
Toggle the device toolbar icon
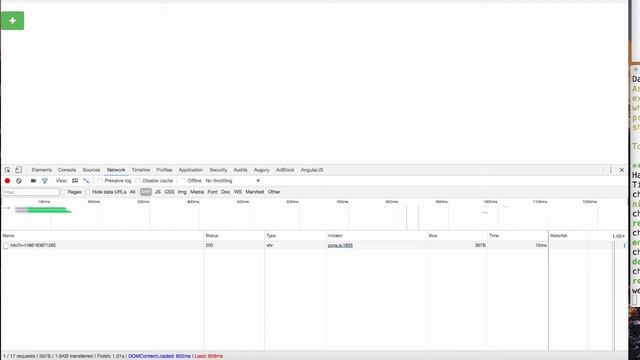(x=18, y=170)
